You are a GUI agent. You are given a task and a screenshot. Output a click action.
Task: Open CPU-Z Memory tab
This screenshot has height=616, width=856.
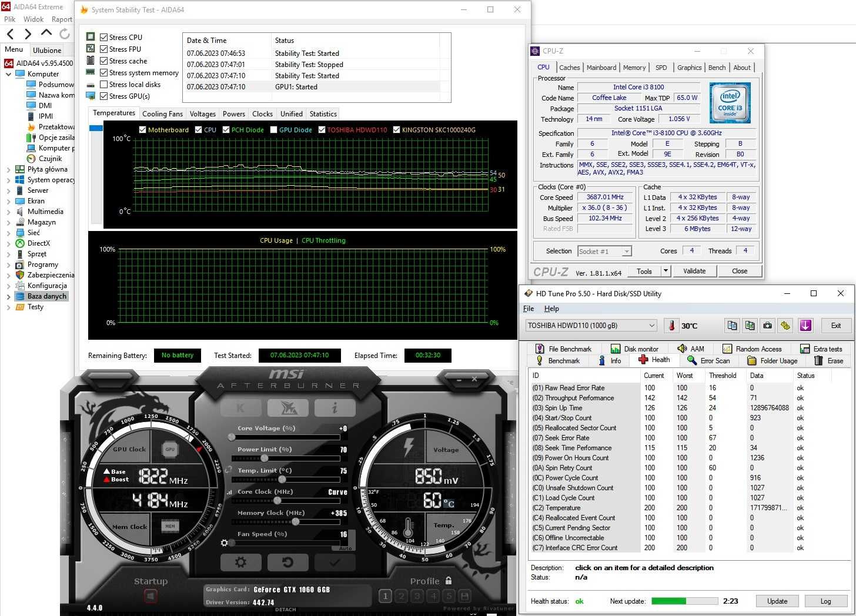click(x=634, y=68)
